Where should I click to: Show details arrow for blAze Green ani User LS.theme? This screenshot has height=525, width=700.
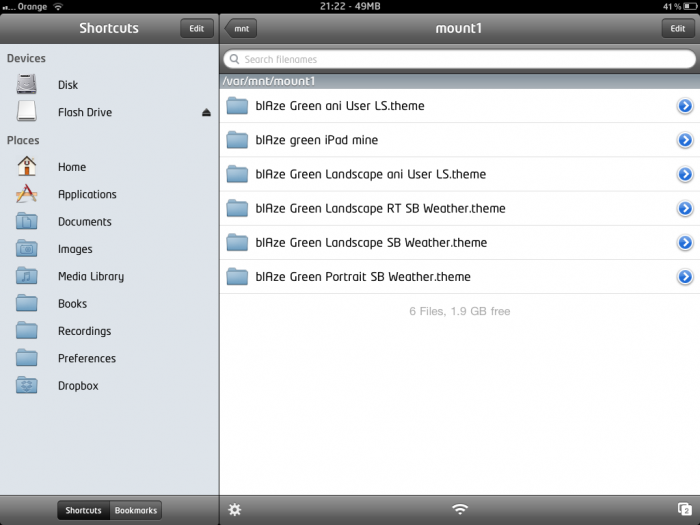tap(685, 106)
